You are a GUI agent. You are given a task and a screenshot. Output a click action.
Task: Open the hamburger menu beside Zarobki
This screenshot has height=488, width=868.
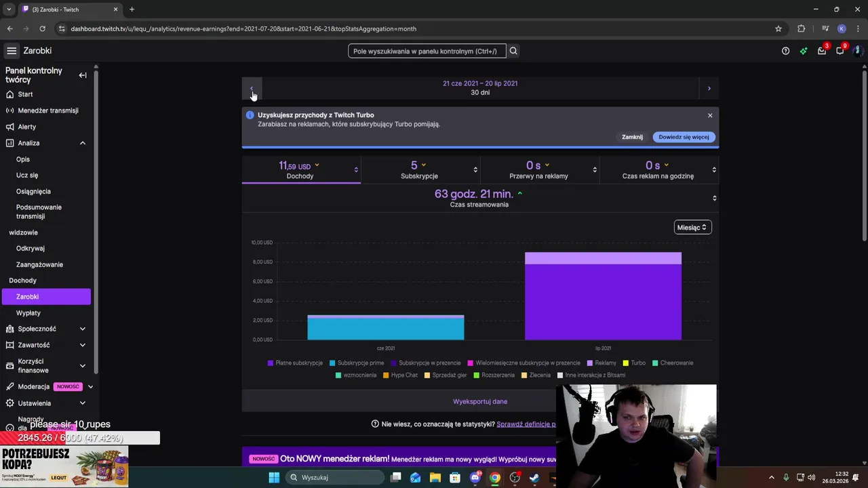pos(12,51)
